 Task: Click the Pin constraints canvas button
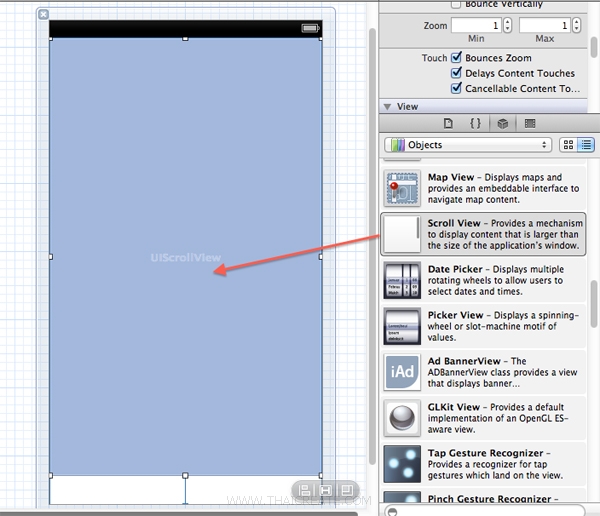325,490
